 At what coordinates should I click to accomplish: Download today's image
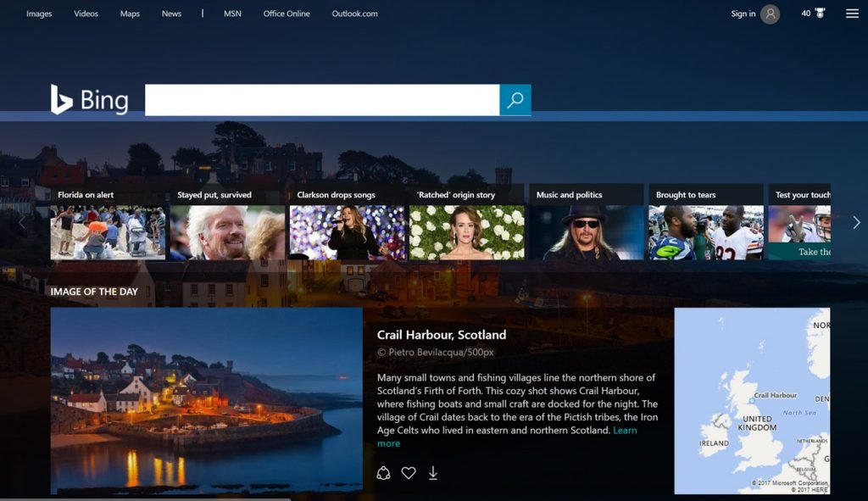pos(433,473)
